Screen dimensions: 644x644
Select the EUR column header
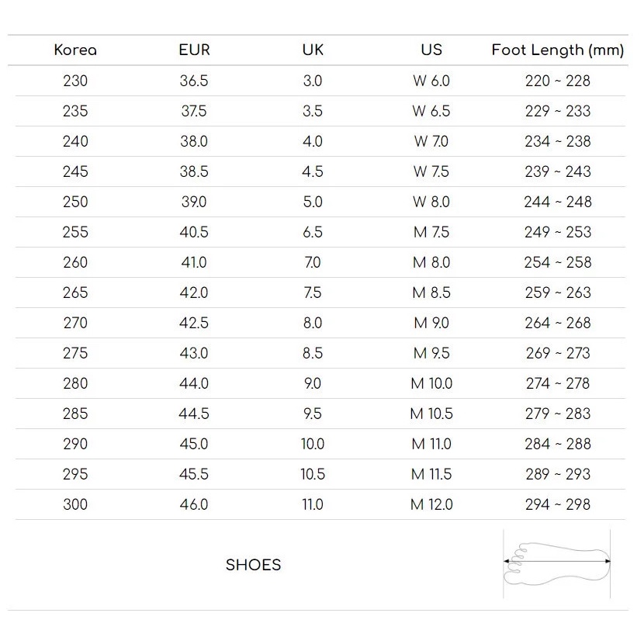(x=194, y=50)
